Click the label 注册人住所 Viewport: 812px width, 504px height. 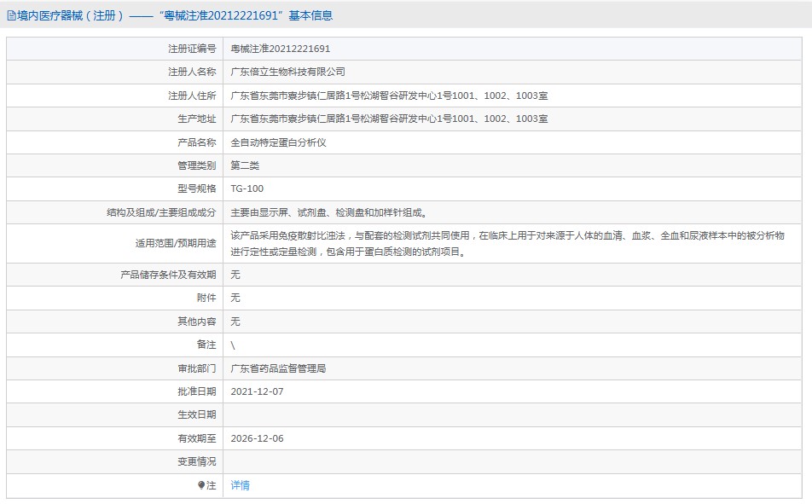click(192, 96)
